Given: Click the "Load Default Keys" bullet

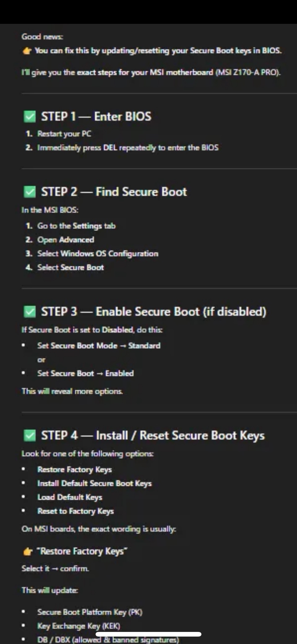Looking at the screenshot, I should 70,497.
